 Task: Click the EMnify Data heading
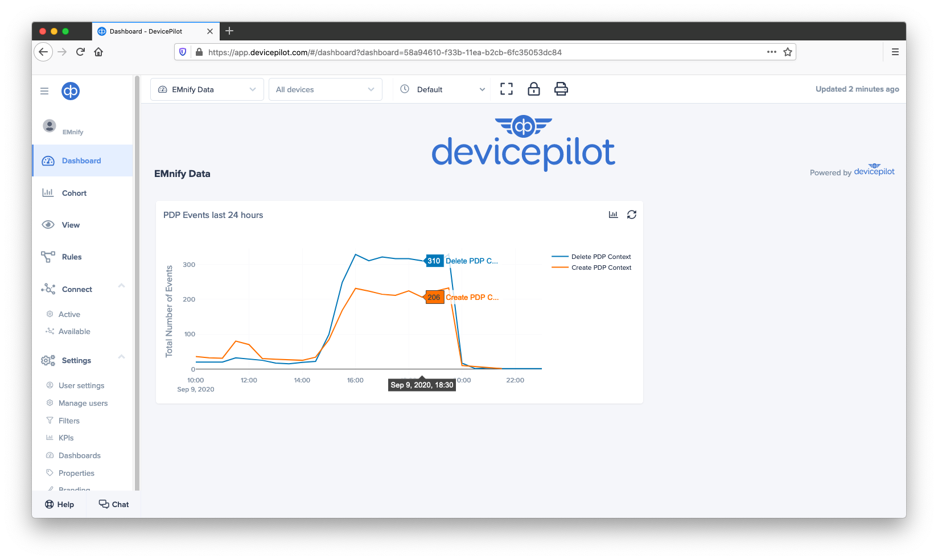182,174
